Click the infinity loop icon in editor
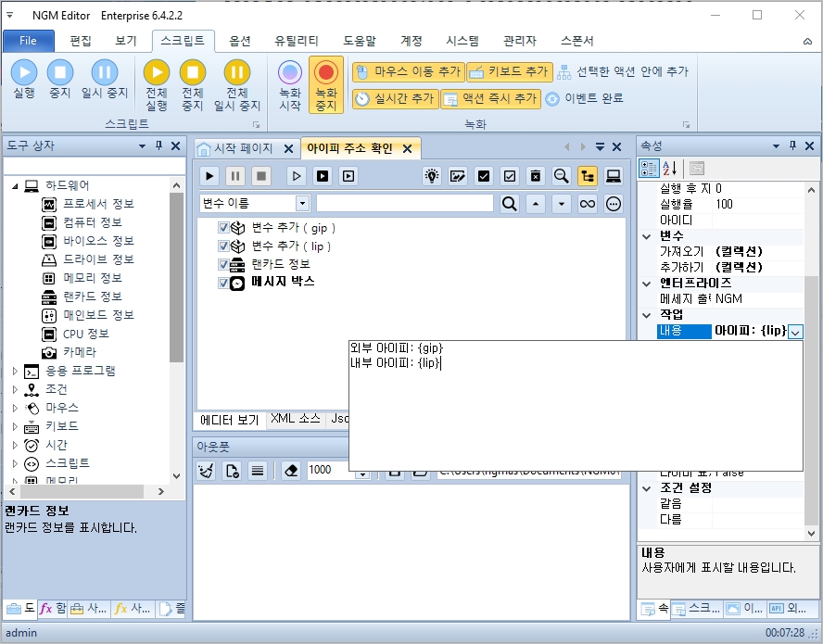Viewport: 823px width, 644px height. coord(588,204)
